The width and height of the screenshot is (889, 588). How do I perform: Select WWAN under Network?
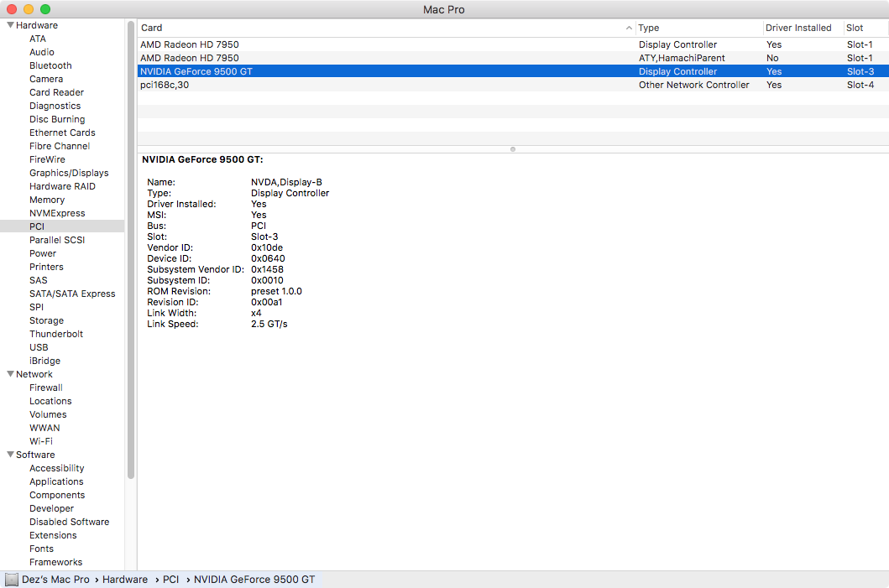coord(44,428)
